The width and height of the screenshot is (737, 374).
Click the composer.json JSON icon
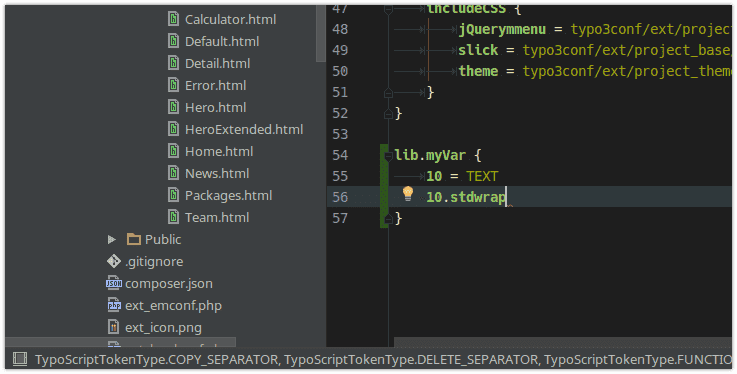pyautogui.click(x=114, y=283)
